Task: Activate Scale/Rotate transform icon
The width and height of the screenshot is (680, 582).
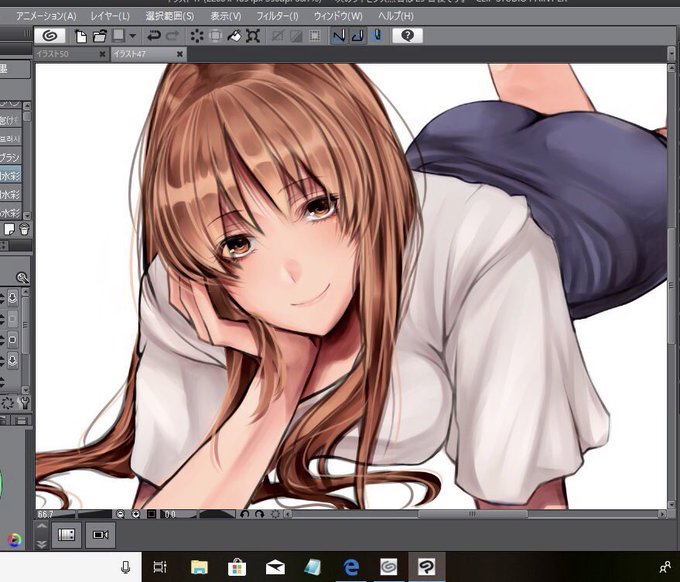Action: (x=253, y=36)
